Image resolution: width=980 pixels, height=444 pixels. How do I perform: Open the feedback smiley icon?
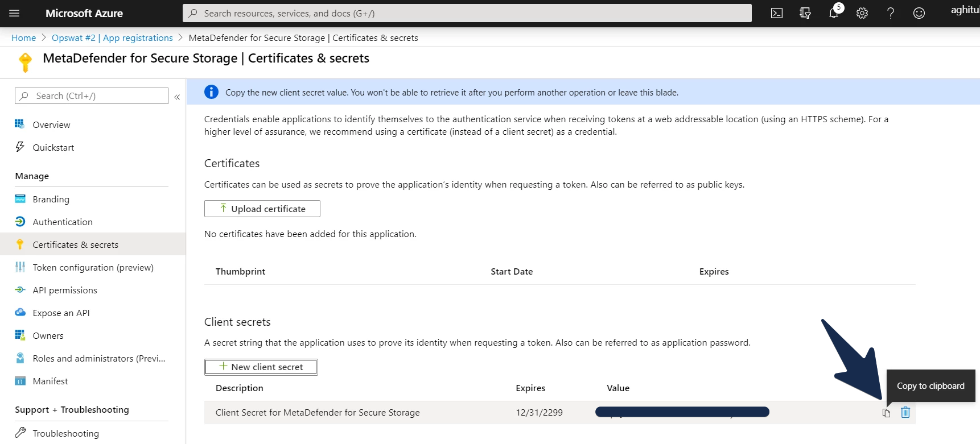click(x=919, y=13)
